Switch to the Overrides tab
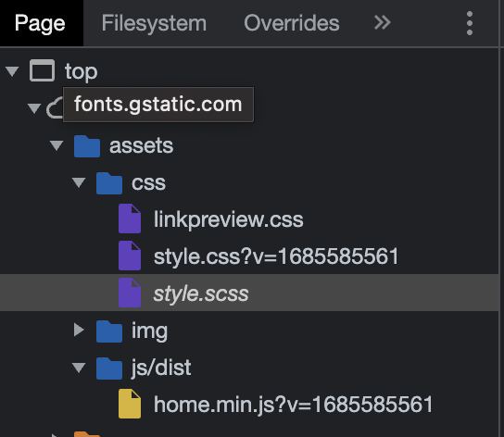 click(292, 23)
